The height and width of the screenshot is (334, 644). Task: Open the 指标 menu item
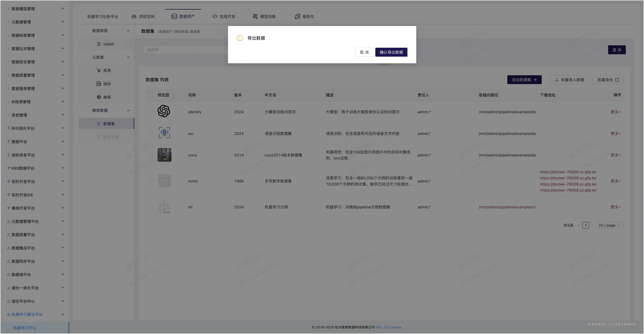(107, 84)
